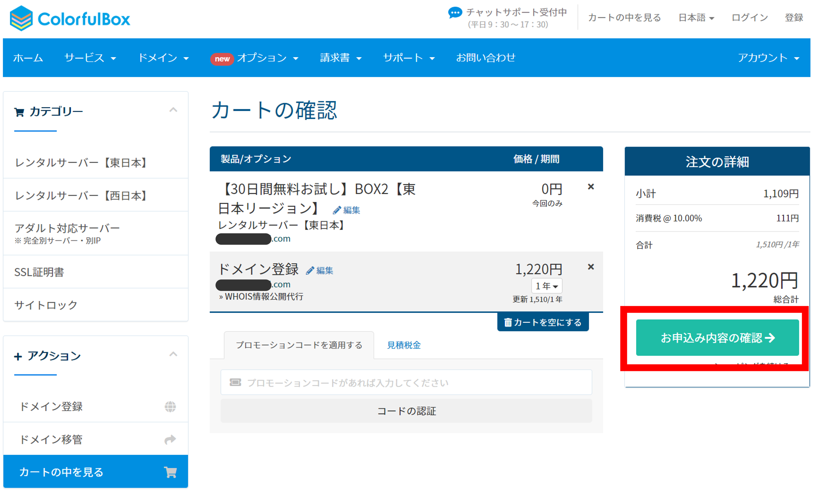
Task: Click the globe icon next to ドメイン登録
Action: (170, 407)
